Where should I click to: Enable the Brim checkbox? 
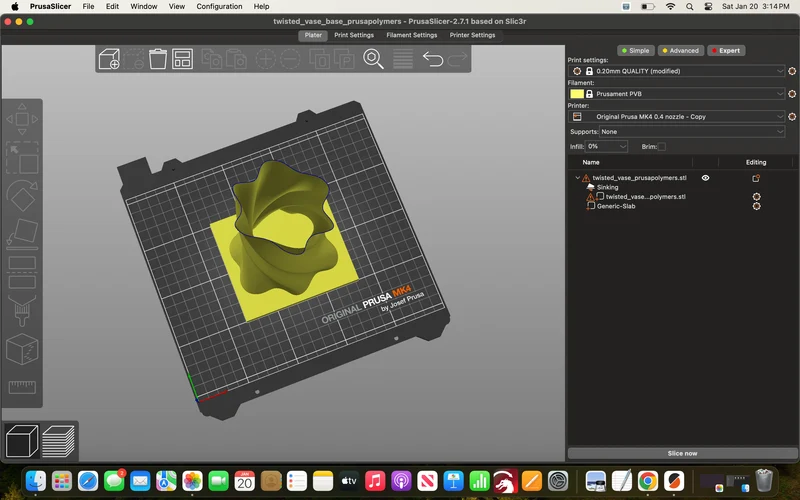coord(662,146)
